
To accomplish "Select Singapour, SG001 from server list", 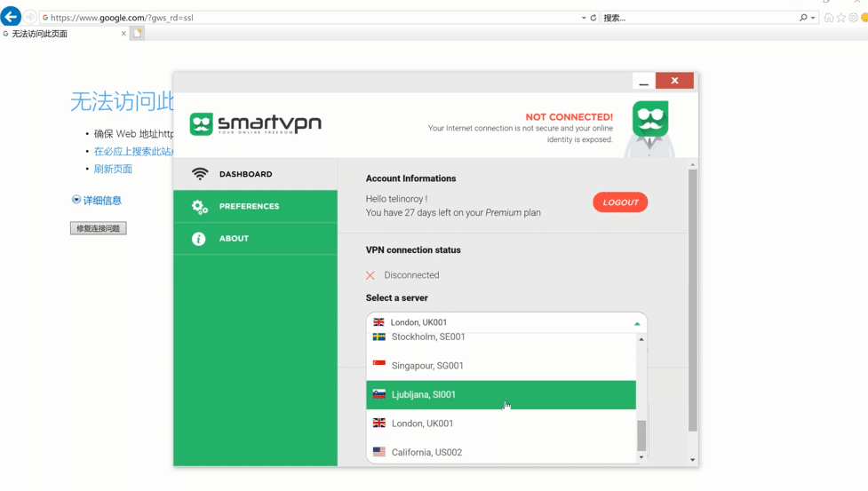I will click(x=427, y=366).
